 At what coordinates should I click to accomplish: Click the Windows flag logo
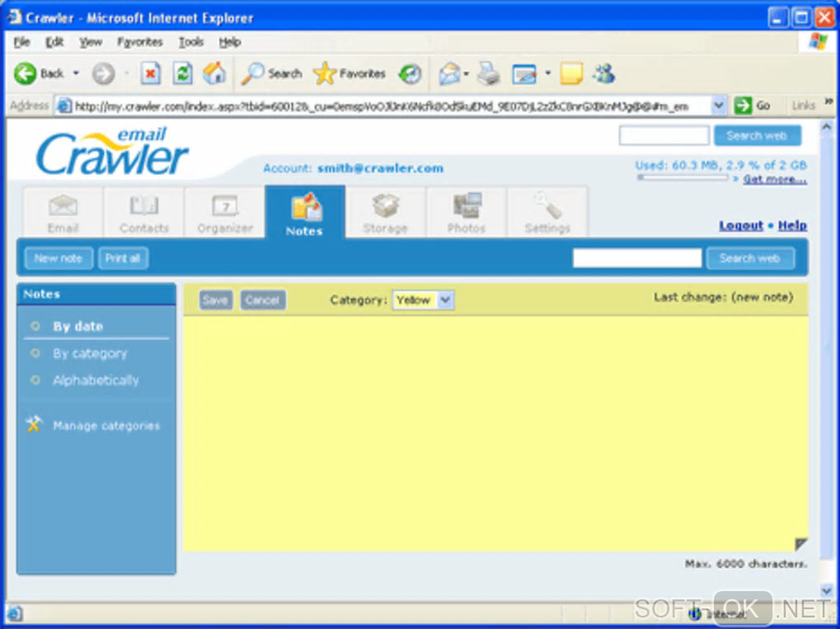click(818, 41)
